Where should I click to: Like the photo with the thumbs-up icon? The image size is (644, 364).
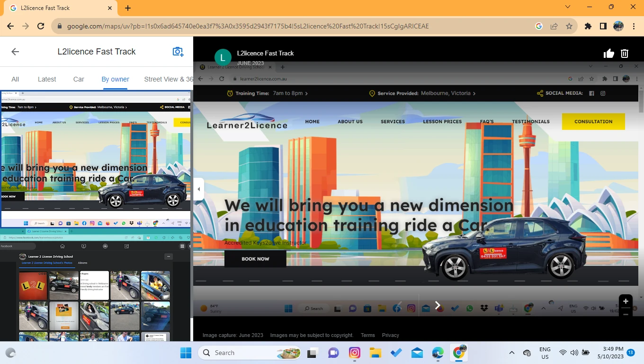[x=609, y=53]
